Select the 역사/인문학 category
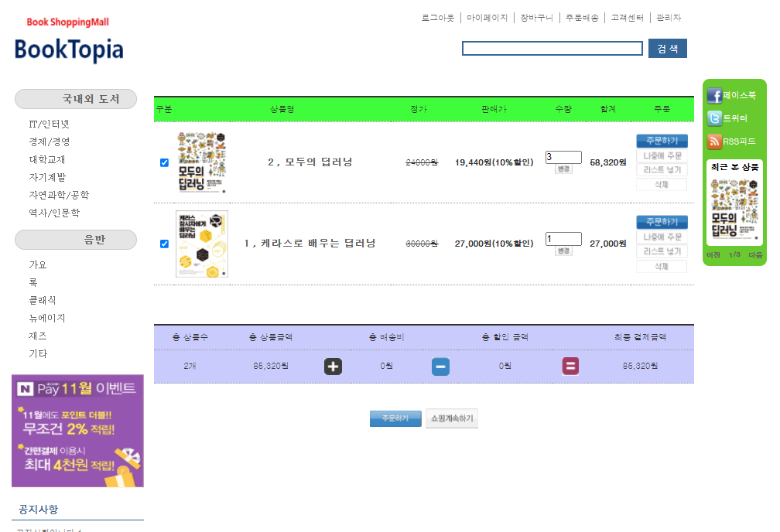This screenshot has height=532, width=780. point(54,213)
